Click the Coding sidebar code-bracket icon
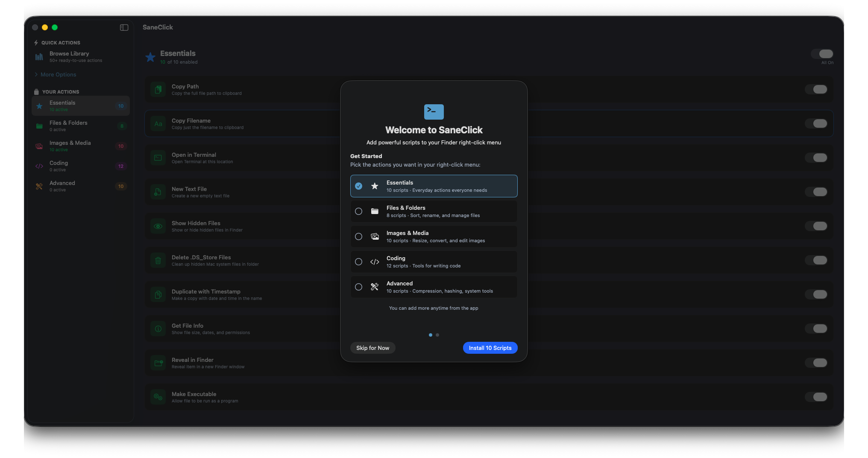Image resolution: width=868 pixels, height=458 pixels. click(x=39, y=166)
